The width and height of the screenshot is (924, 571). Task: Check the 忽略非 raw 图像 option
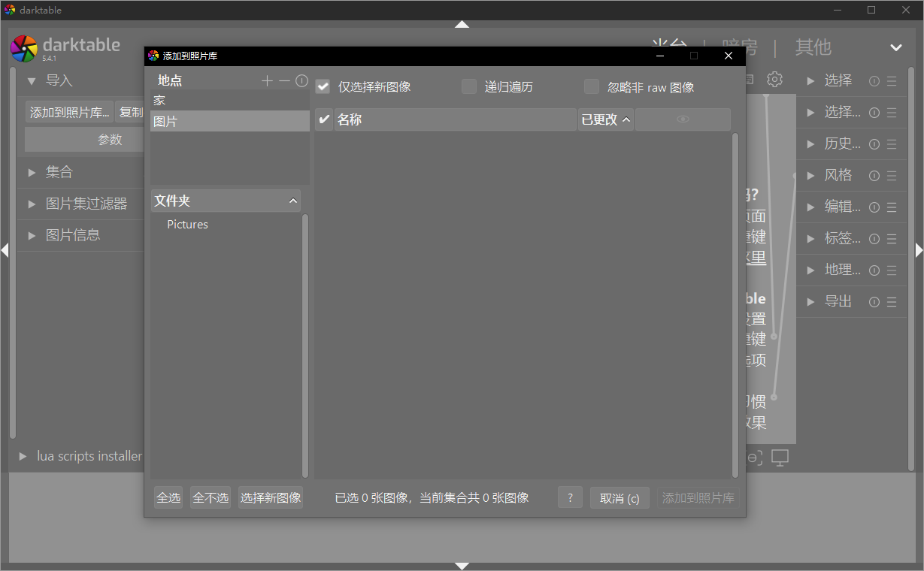(591, 86)
